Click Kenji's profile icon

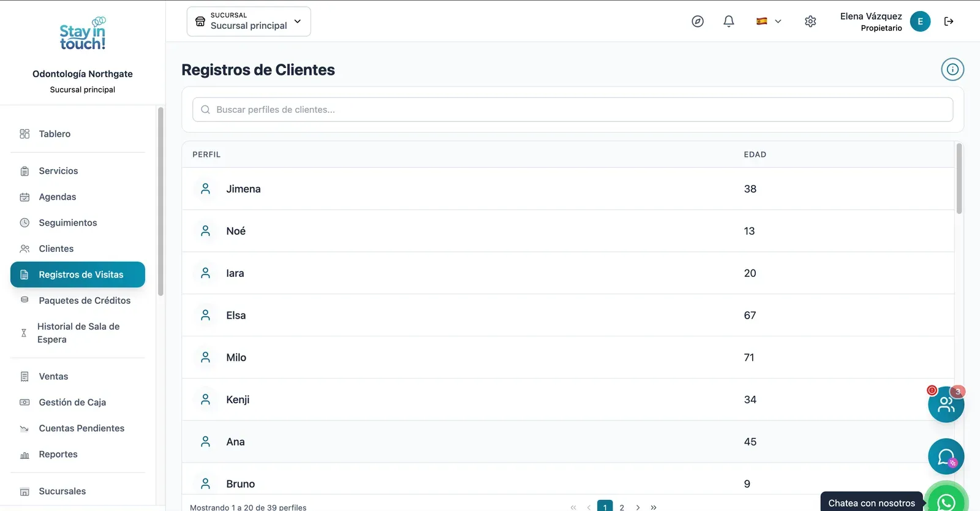(x=206, y=399)
